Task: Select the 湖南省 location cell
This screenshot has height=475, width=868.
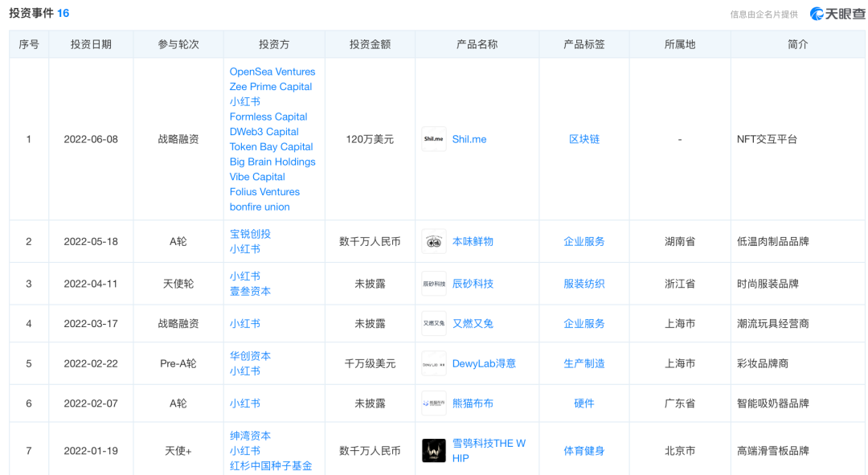Action: (x=680, y=241)
